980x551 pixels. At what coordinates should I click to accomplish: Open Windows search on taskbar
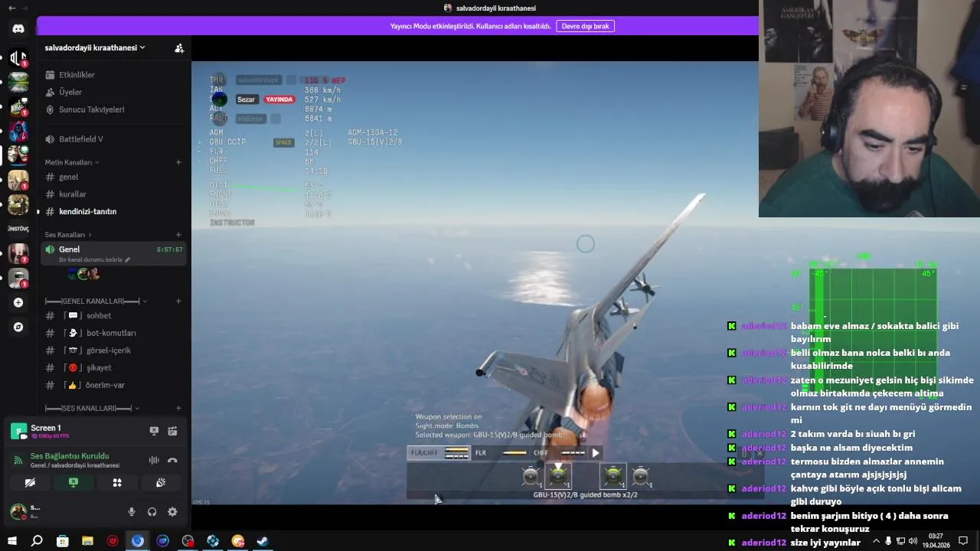click(37, 541)
